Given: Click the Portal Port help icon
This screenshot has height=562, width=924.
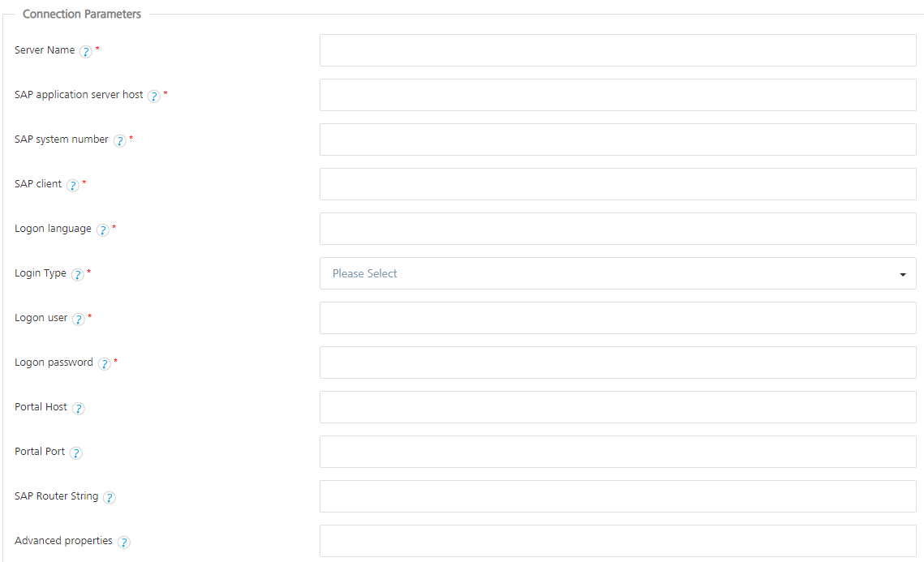Looking at the screenshot, I should [x=76, y=452].
